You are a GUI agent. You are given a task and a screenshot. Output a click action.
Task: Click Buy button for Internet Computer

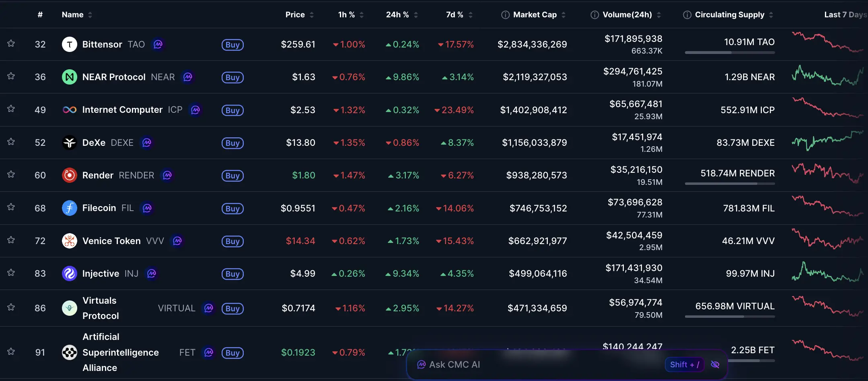coord(232,110)
